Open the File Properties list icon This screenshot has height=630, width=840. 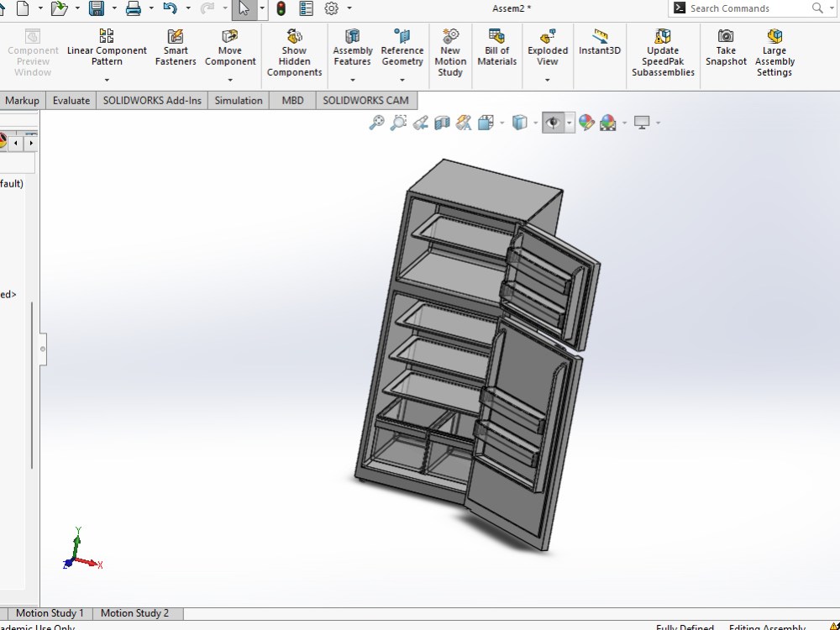coord(307,8)
